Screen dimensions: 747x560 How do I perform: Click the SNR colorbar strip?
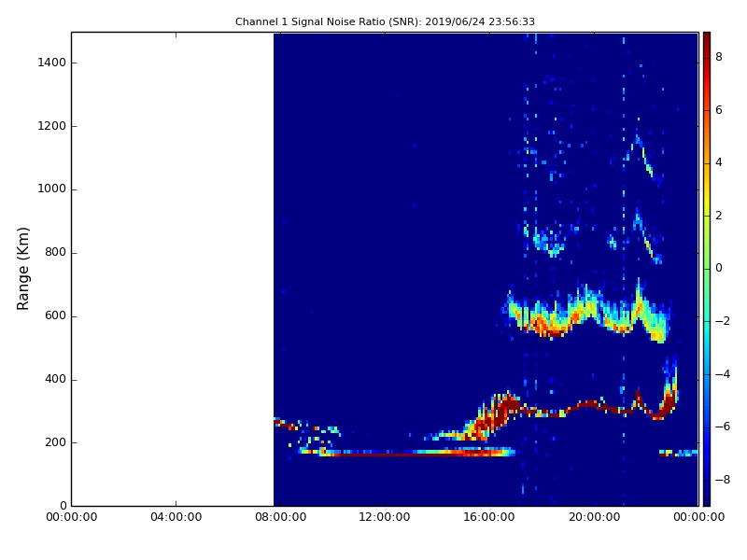pyautogui.click(x=707, y=269)
